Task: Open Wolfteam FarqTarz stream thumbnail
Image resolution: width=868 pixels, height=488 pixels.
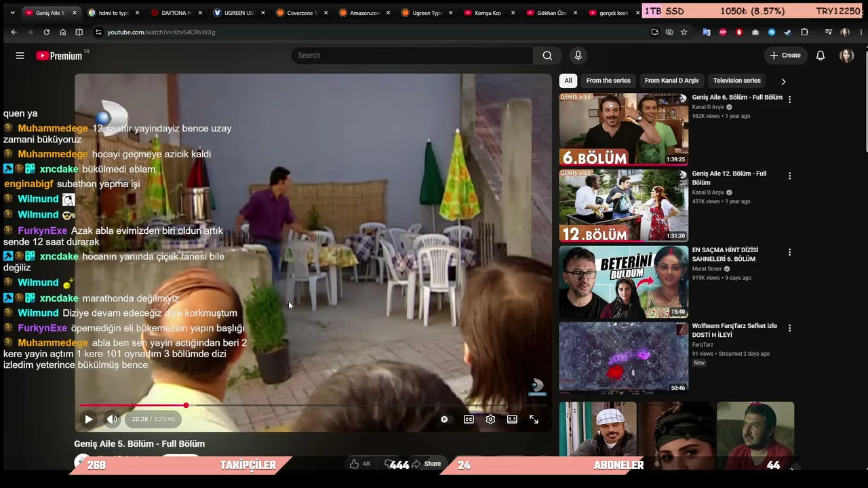Action: click(x=624, y=358)
